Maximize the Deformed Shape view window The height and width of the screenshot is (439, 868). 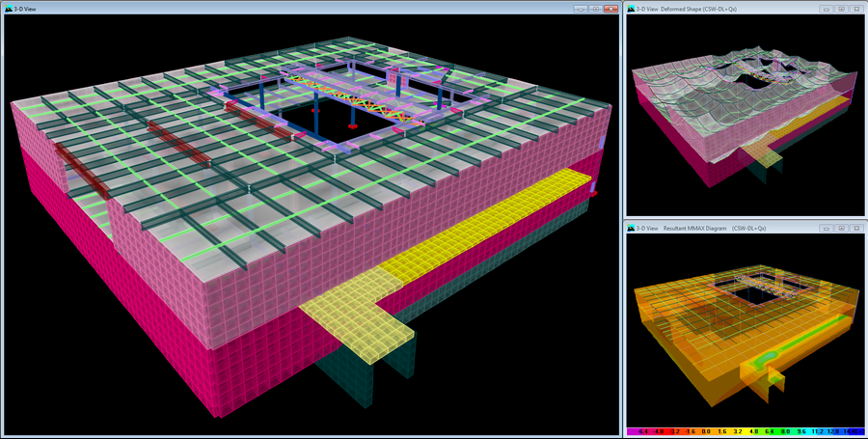(x=841, y=9)
